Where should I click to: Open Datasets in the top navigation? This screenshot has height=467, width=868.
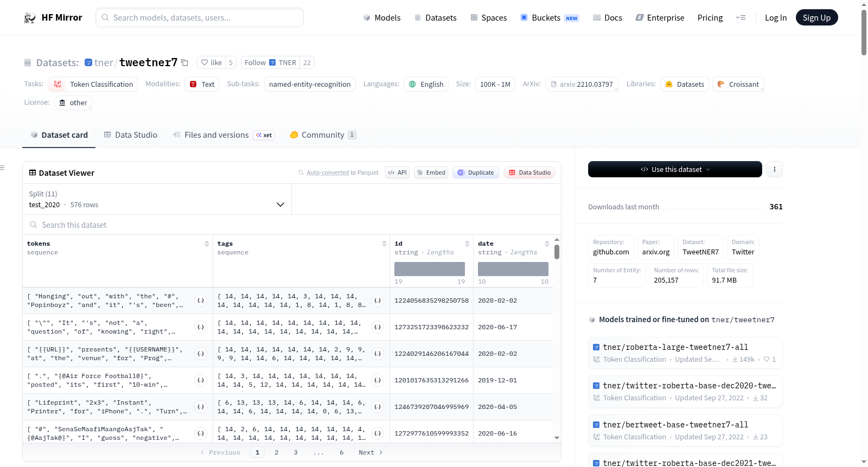(x=435, y=18)
